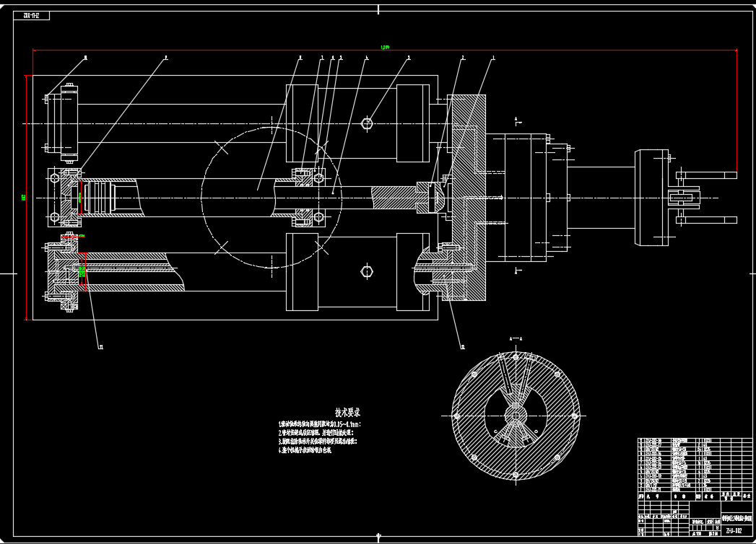The image size is (756, 544).
Task: Select the part balloon number below the flange leader
Action: [x=461, y=347]
